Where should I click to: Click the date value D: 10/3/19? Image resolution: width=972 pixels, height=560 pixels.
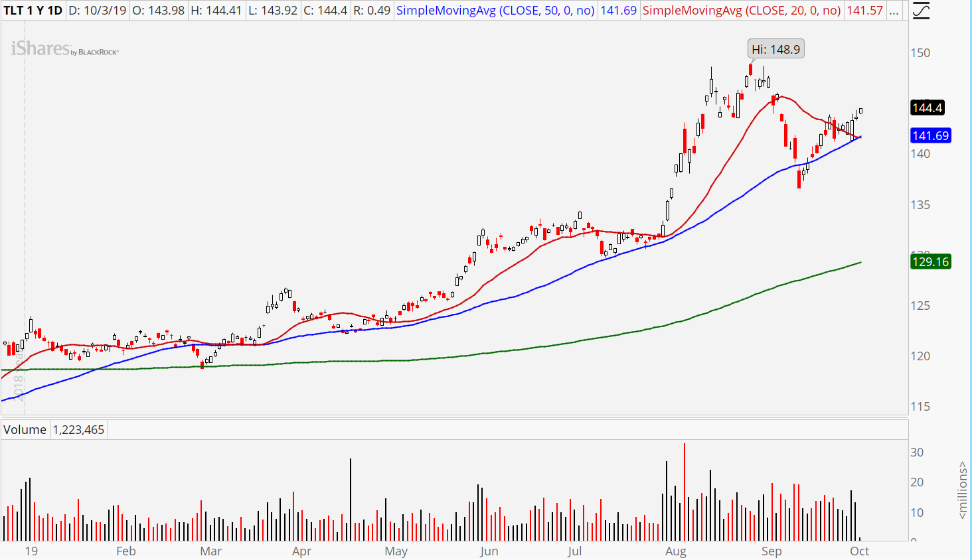pyautogui.click(x=97, y=11)
